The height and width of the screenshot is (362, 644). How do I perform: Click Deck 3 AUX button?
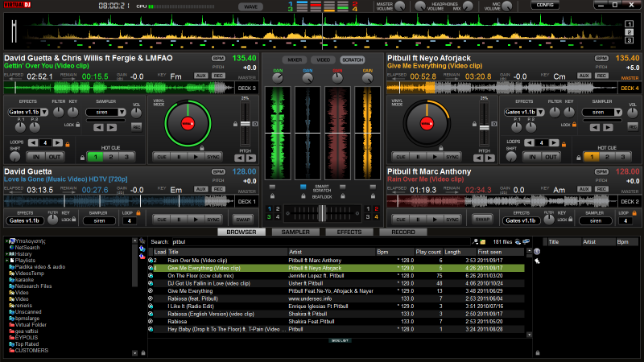coord(200,76)
